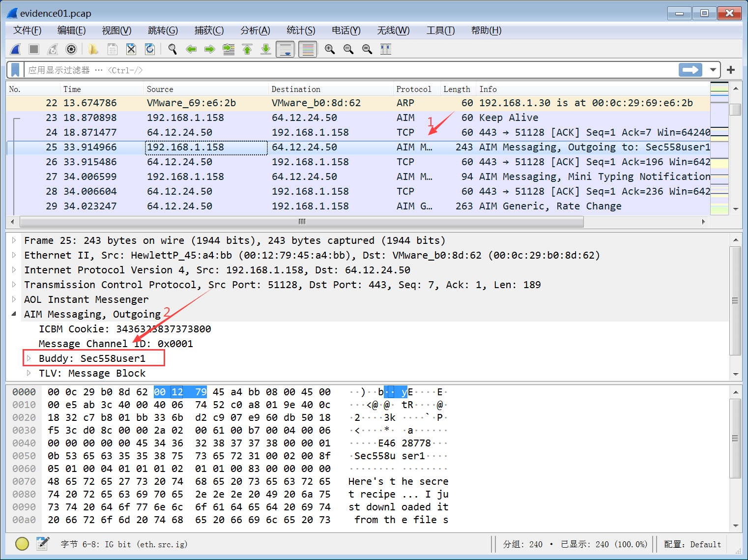The height and width of the screenshot is (560, 748).
Task: Apply the display filter arrow button
Action: click(x=690, y=70)
